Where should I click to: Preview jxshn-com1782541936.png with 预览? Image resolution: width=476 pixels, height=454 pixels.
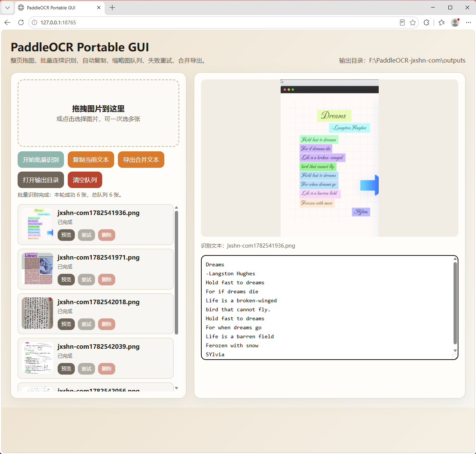click(66, 235)
